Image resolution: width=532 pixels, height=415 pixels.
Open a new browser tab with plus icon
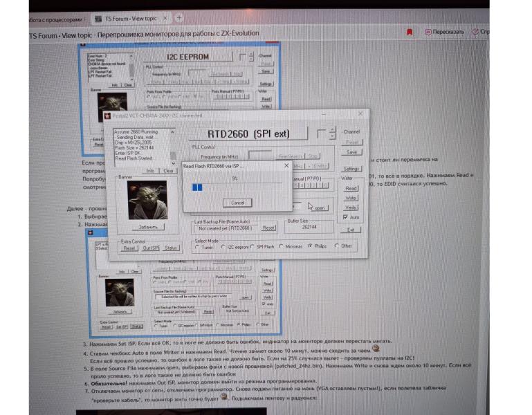(179, 17)
